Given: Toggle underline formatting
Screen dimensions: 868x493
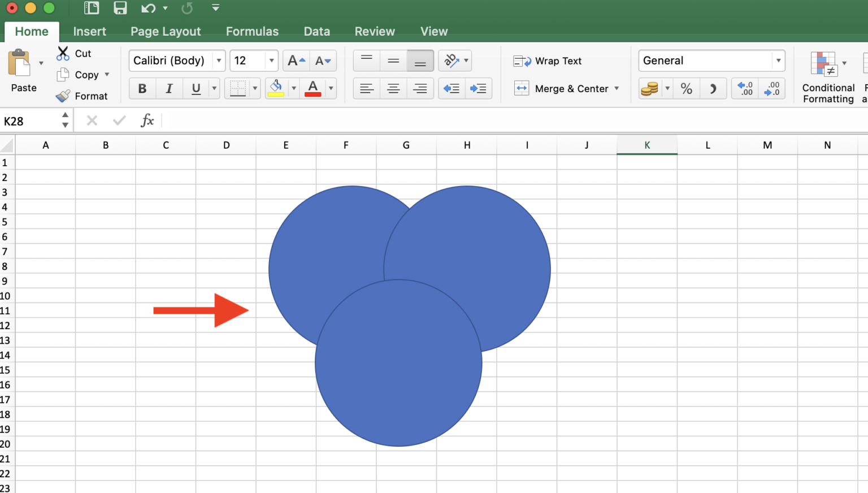Looking at the screenshot, I should pyautogui.click(x=194, y=88).
